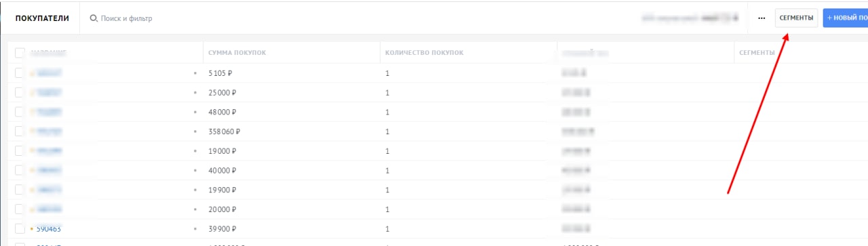
Task: Sort by Количество покупок column header
Action: [x=425, y=52]
